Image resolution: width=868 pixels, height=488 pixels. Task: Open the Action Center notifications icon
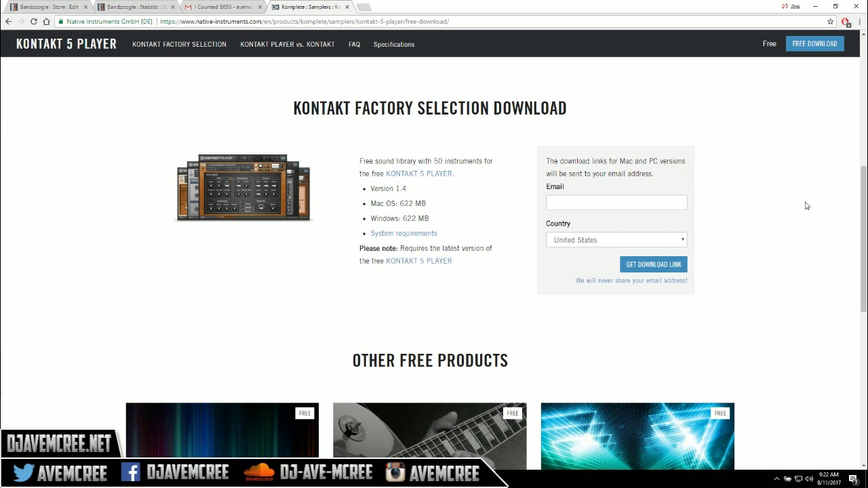(x=854, y=479)
